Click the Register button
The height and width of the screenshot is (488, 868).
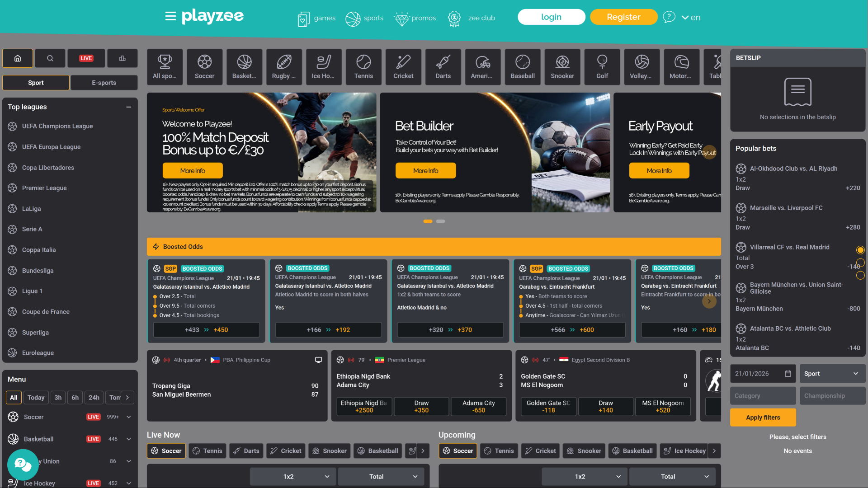point(623,17)
